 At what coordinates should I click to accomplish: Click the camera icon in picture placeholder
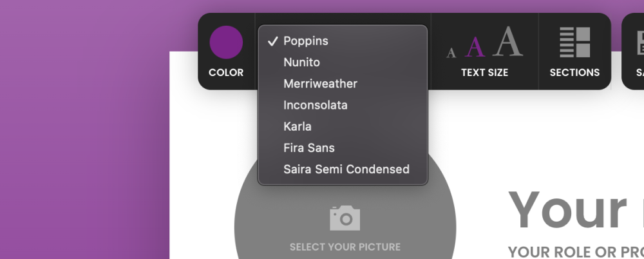pos(345,218)
